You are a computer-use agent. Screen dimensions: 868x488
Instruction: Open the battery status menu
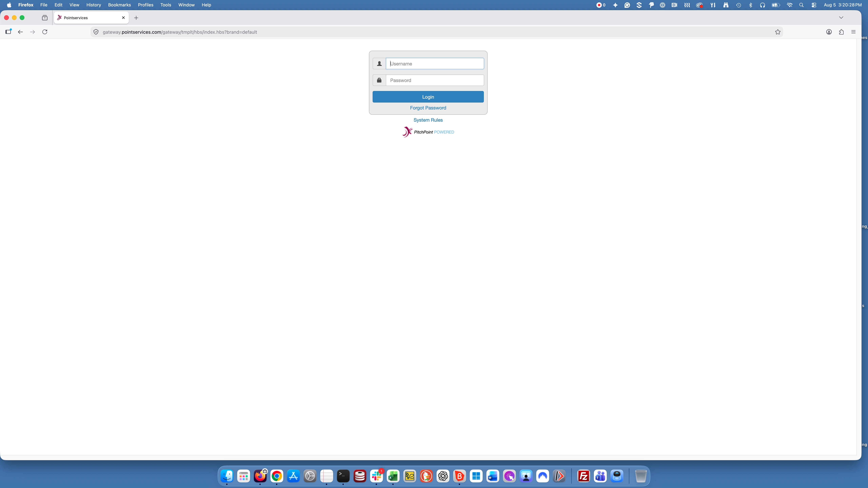tap(776, 5)
